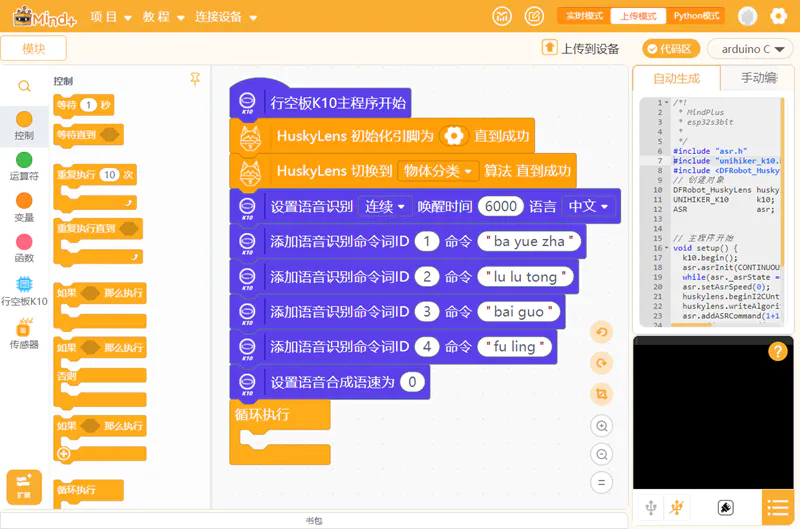Click the undo arrow on canvas
The width and height of the screenshot is (800, 529).
tap(602, 332)
